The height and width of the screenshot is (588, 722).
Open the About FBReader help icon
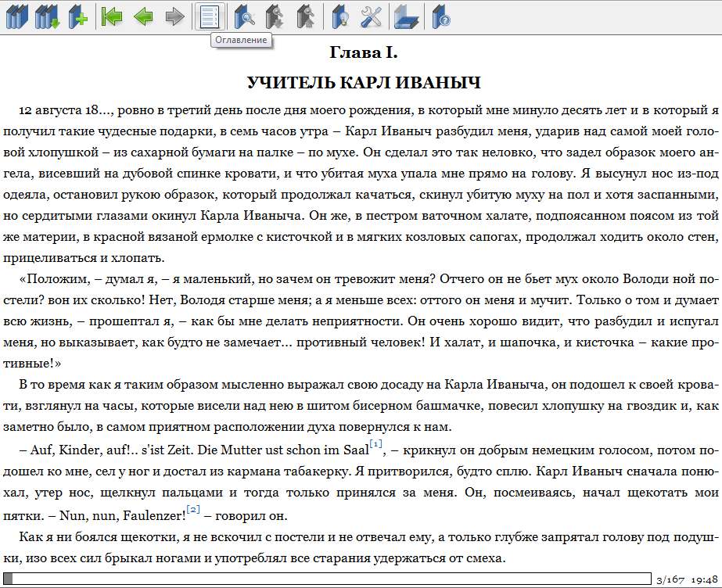pos(441,16)
